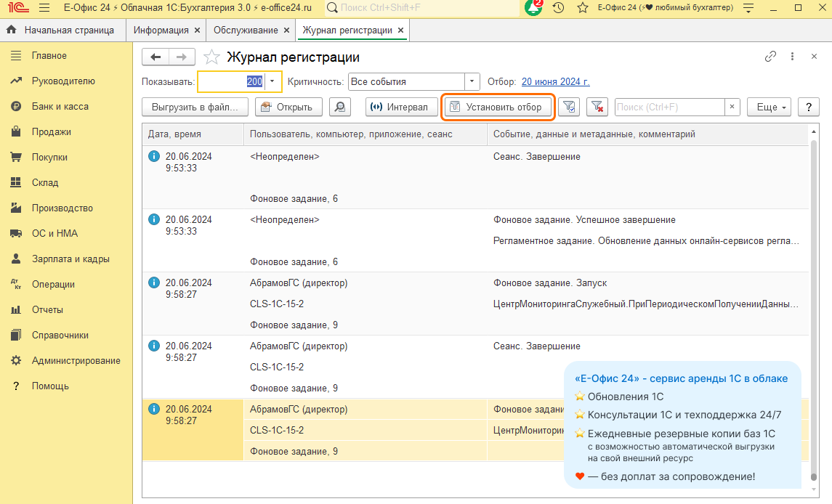Image resolution: width=832 pixels, height=504 pixels.
Task: Add Журнал регистрации to favorites star
Action: pyautogui.click(x=211, y=57)
